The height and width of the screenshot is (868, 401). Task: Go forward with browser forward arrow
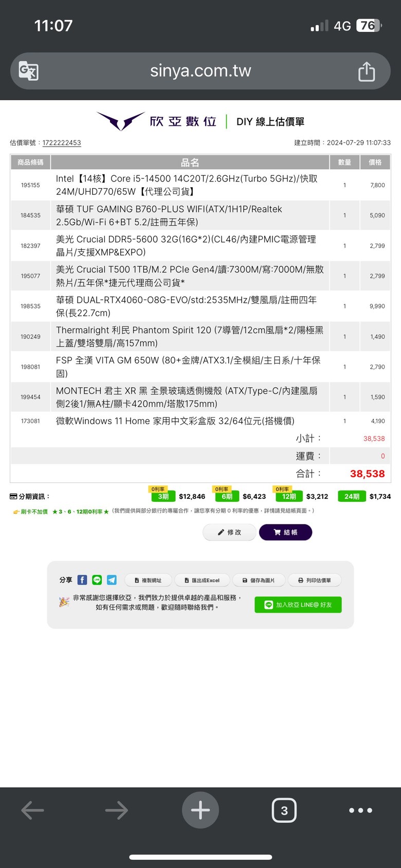(117, 810)
